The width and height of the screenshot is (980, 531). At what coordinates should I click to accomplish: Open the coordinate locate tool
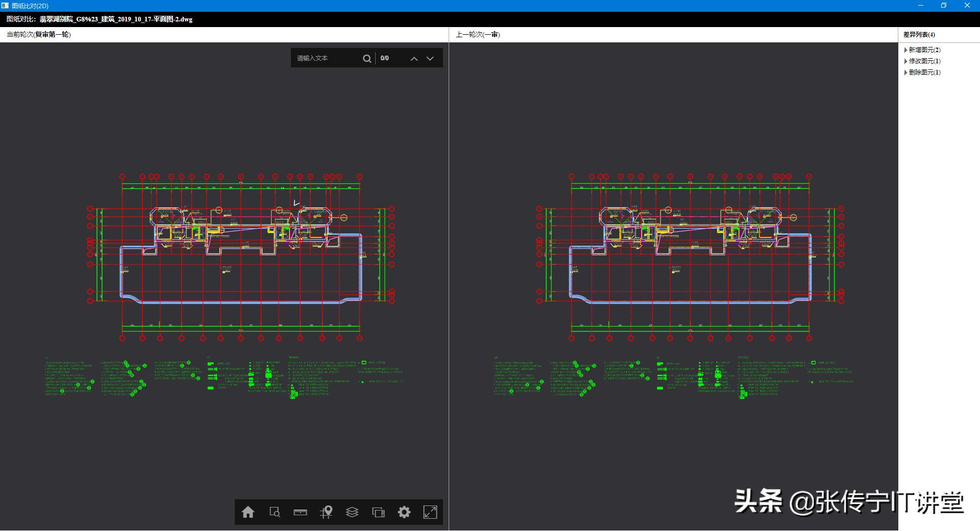pos(327,512)
